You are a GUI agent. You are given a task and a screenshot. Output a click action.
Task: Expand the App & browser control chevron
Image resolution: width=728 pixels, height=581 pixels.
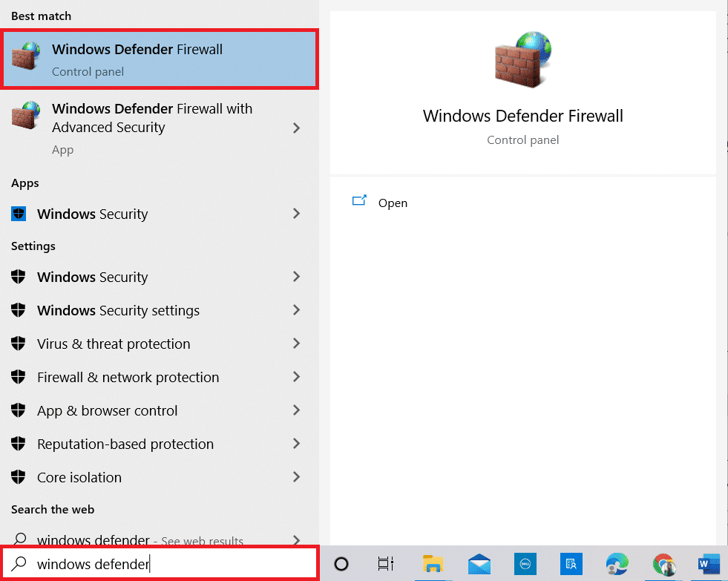coord(296,410)
